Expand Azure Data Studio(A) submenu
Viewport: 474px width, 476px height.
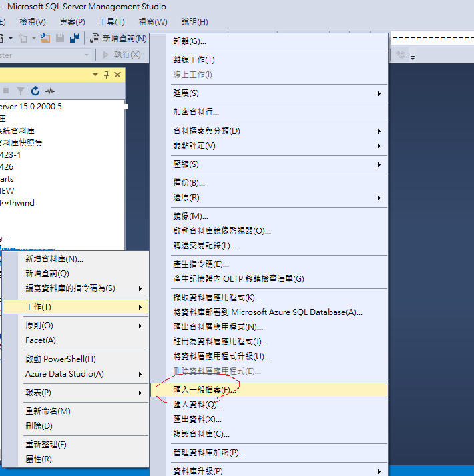point(75,374)
